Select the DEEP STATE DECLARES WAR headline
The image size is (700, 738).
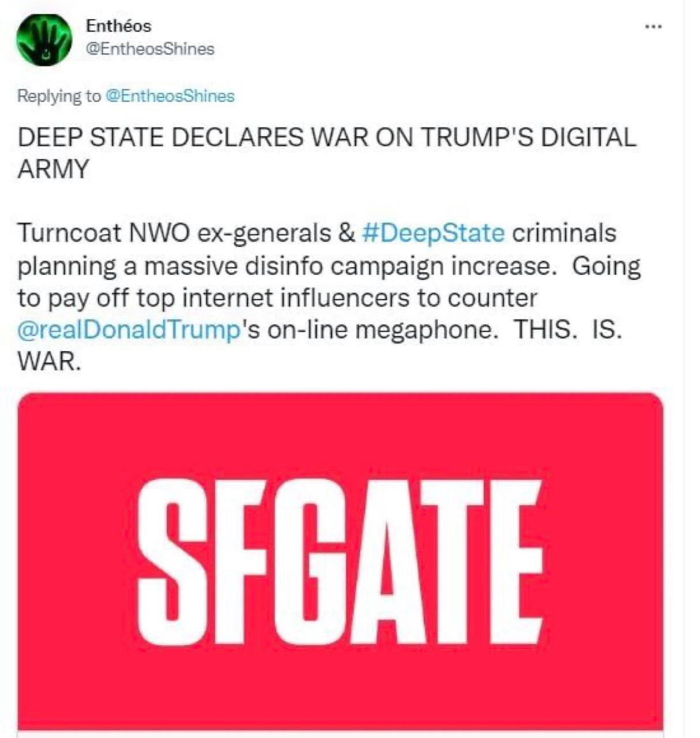[x=327, y=153]
